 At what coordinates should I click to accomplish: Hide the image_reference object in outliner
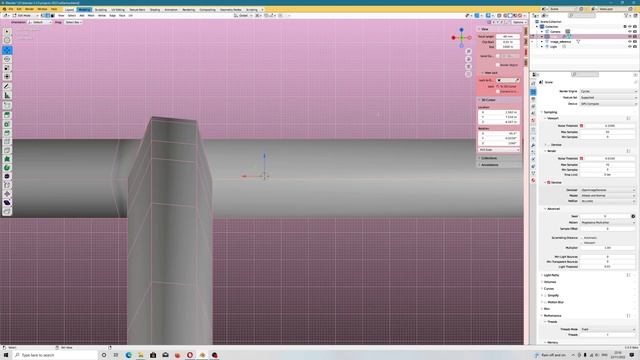(x=629, y=42)
